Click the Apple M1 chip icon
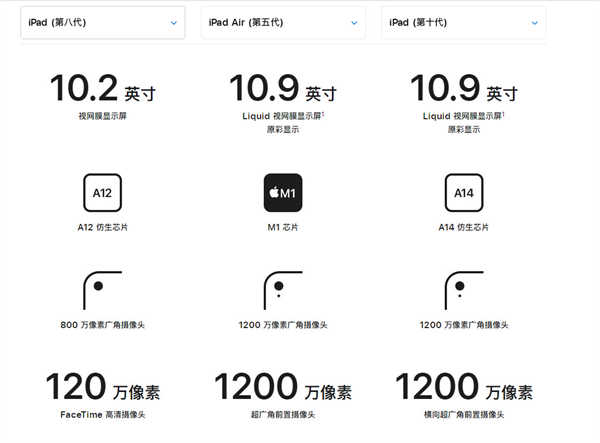 pyautogui.click(x=283, y=193)
